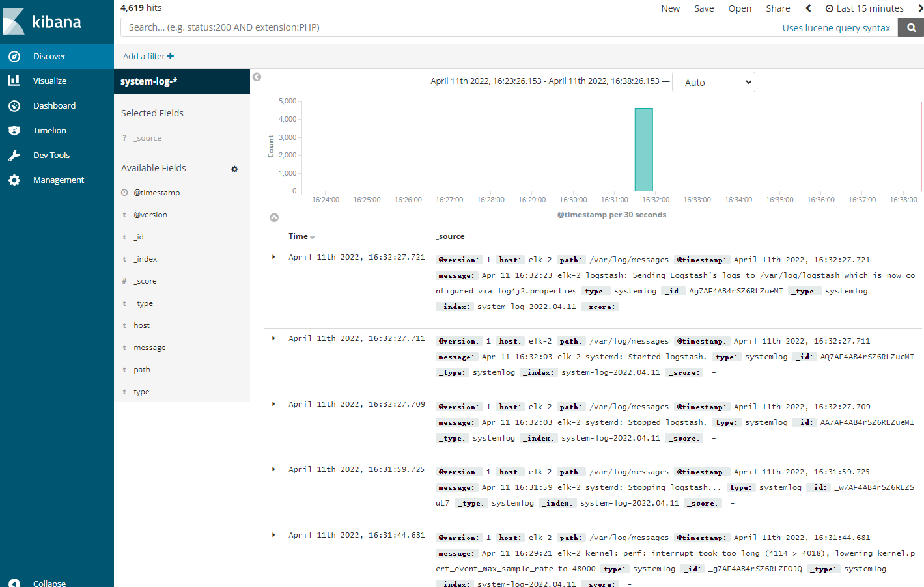Click Open in the top menu
This screenshot has width=924, height=587.
(740, 8)
